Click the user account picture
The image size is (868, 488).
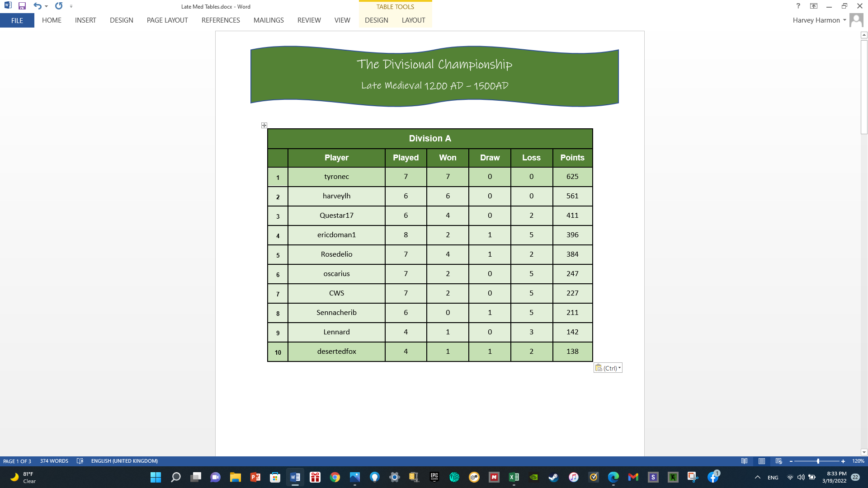pos(856,20)
